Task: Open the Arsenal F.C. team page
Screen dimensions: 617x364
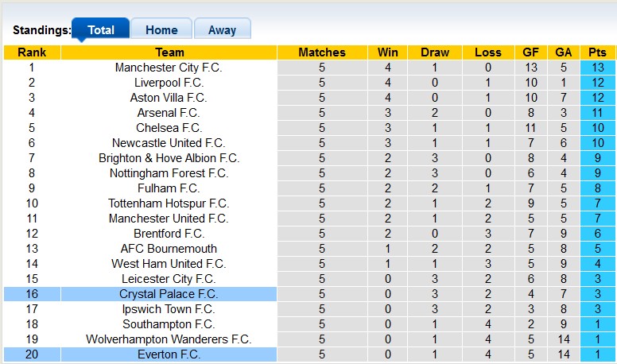Action: [x=169, y=113]
